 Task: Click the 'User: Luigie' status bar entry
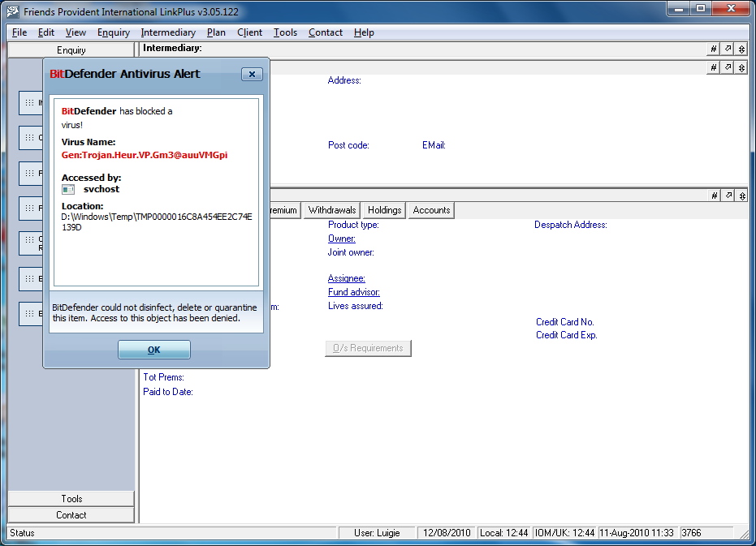(377, 532)
